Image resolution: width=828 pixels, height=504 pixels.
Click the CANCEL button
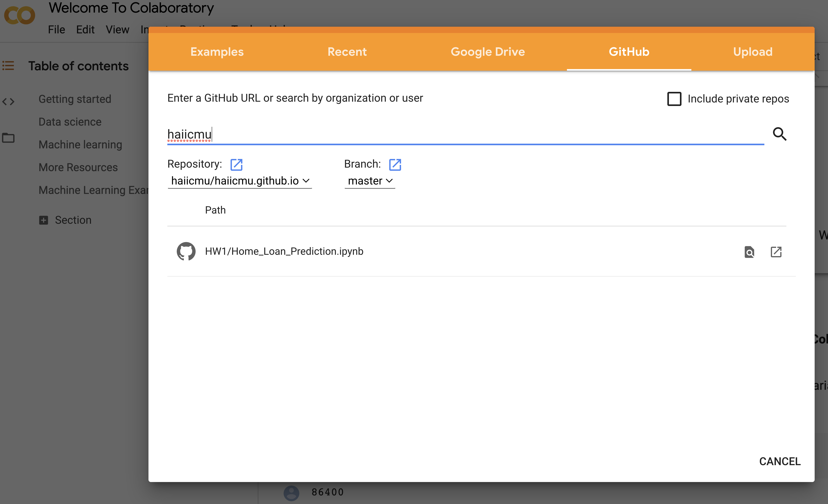coord(780,461)
